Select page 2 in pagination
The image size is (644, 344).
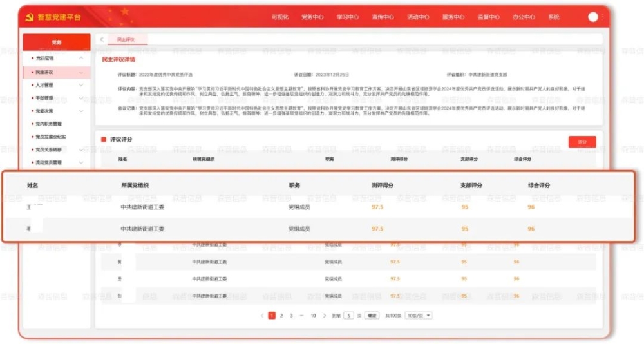(x=281, y=316)
